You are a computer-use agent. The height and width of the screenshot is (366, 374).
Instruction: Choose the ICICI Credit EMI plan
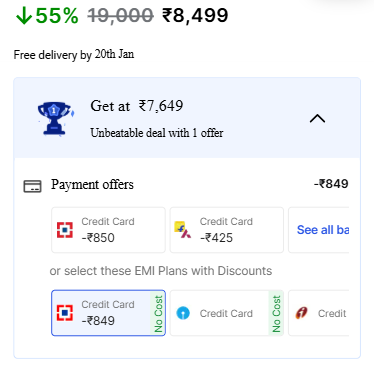click(319, 313)
